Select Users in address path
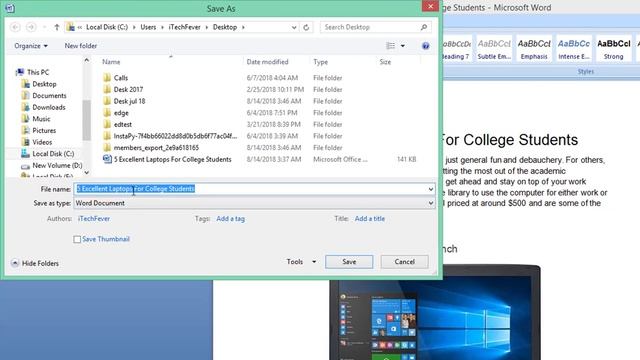Viewport: 640px width, 360px height. point(148,27)
